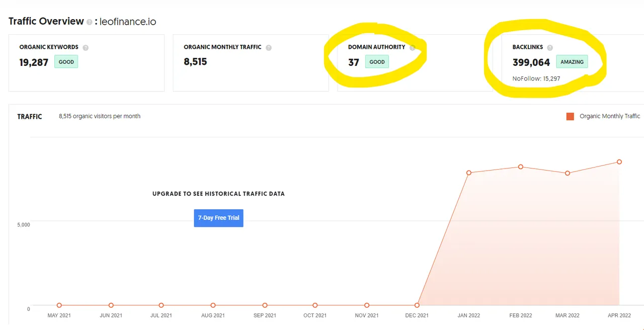Select the JUN 2021 data point
644x330 pixels.
(x=111, y=305)
